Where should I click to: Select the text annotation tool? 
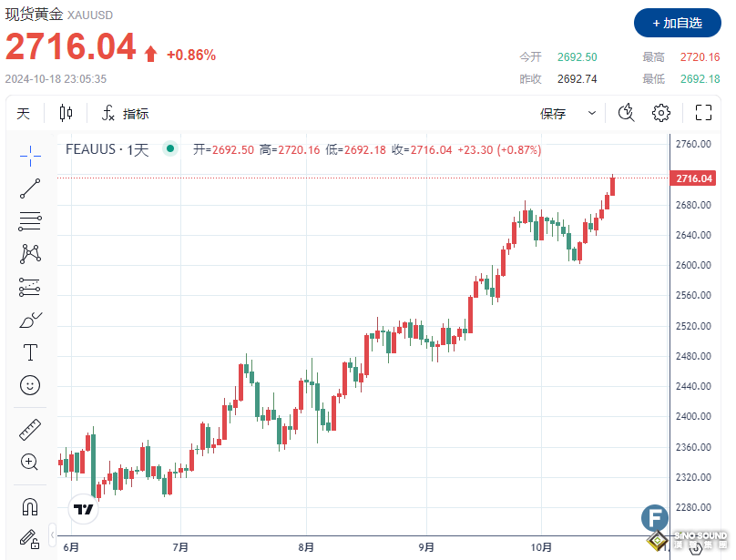coord(29,352)
